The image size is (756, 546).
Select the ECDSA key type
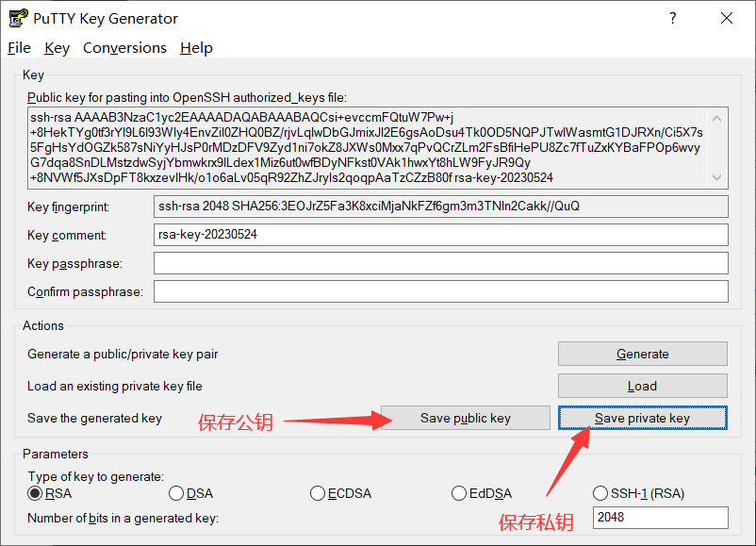(x=318, y=493)
